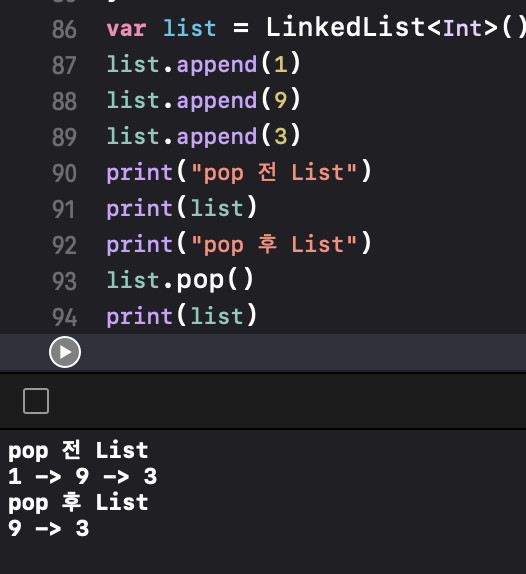Click console text pop 전 List
The image size is (526, 574).
click(78, 450)
